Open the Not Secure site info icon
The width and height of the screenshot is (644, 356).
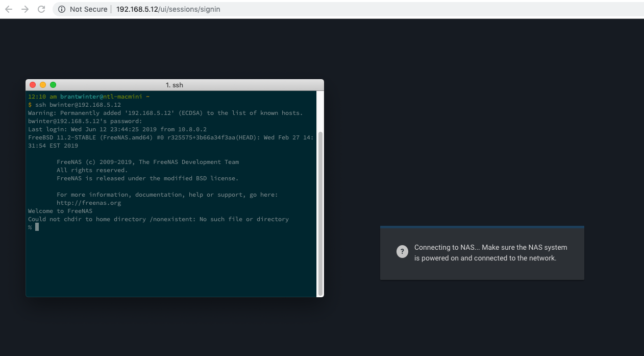(x=62, y=9)
